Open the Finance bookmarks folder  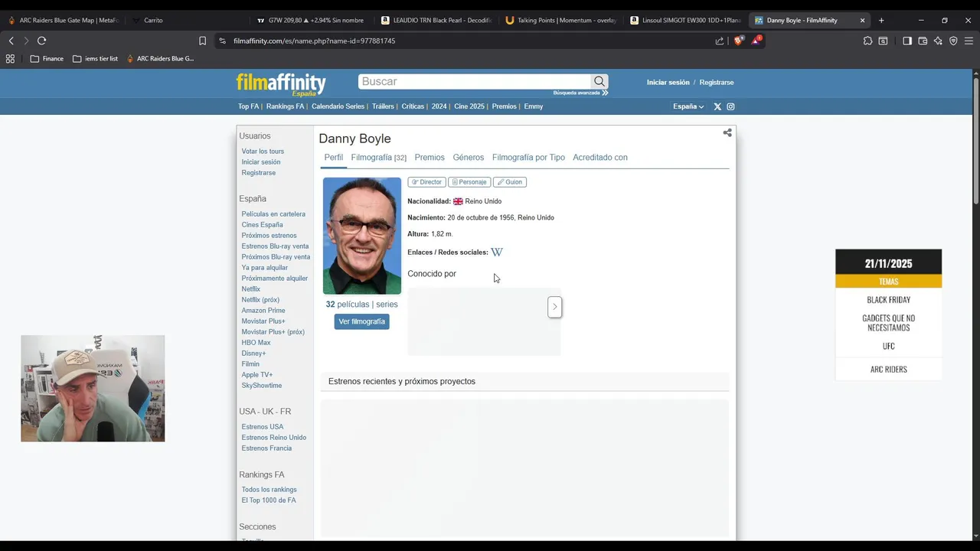click(x=47, y=58)
